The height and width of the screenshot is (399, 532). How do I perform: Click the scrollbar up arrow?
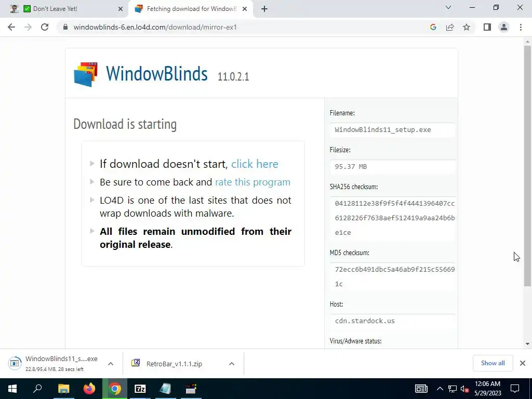(x=527, y=42)
